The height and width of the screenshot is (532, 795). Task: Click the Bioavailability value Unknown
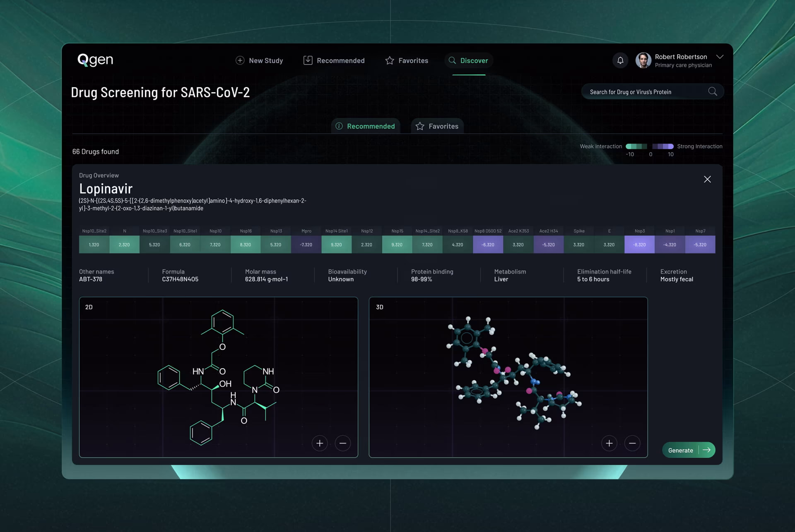click(x=341, y=279)
